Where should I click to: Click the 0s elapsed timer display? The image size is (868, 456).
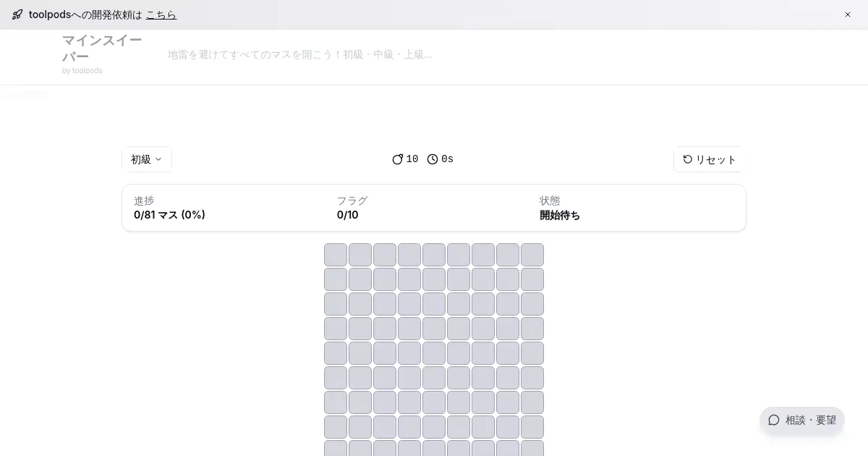click(447, 159)
